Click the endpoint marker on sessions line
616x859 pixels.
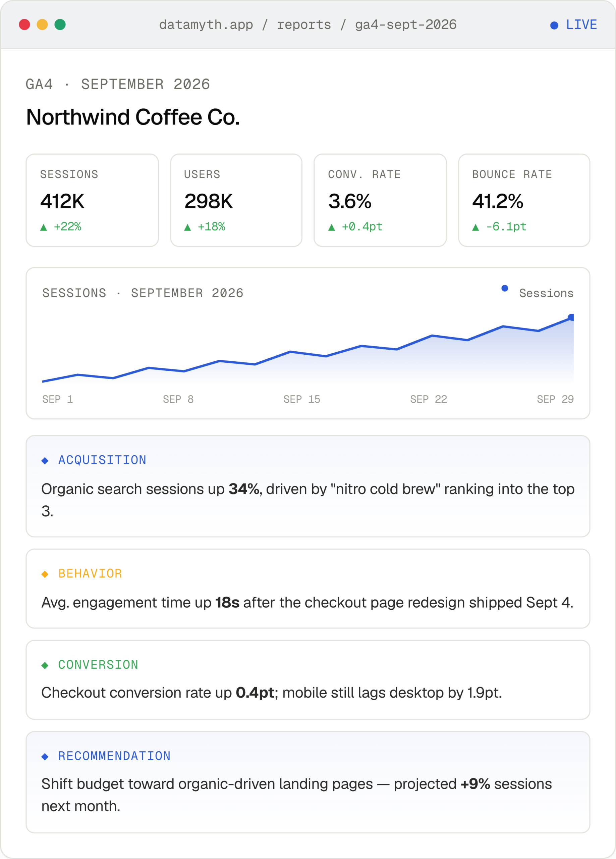point(571,317)
